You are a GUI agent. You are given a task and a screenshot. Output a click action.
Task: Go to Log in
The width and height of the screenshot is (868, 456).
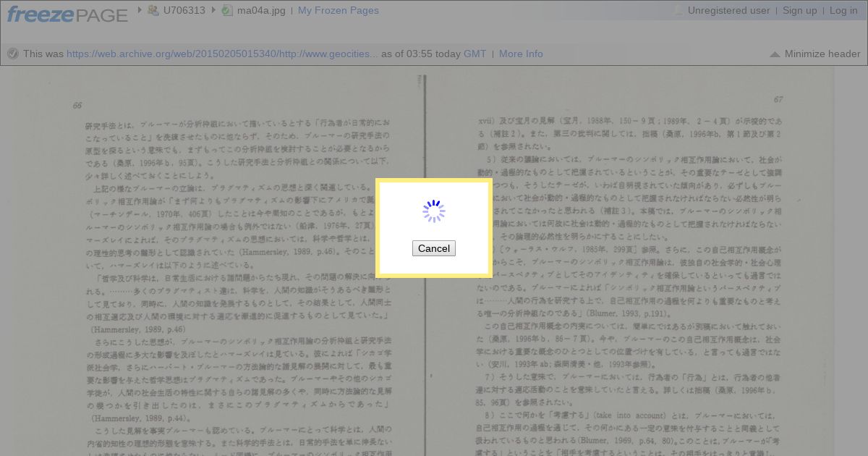coord(843,10)
